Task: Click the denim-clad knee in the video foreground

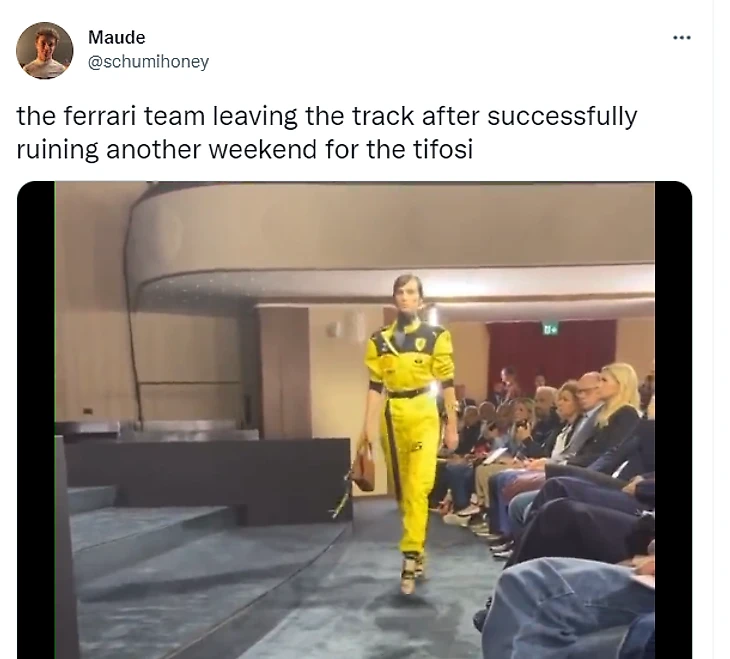Action: [559, 605]
